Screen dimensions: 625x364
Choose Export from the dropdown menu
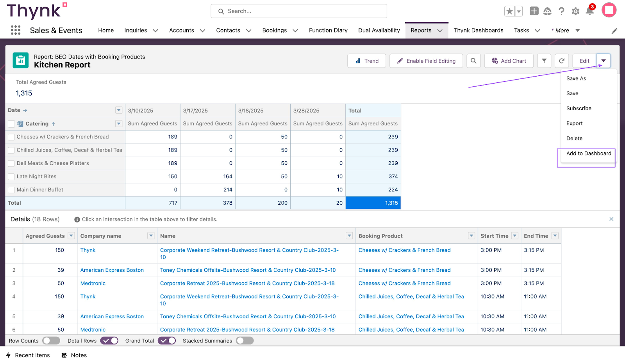574,123
